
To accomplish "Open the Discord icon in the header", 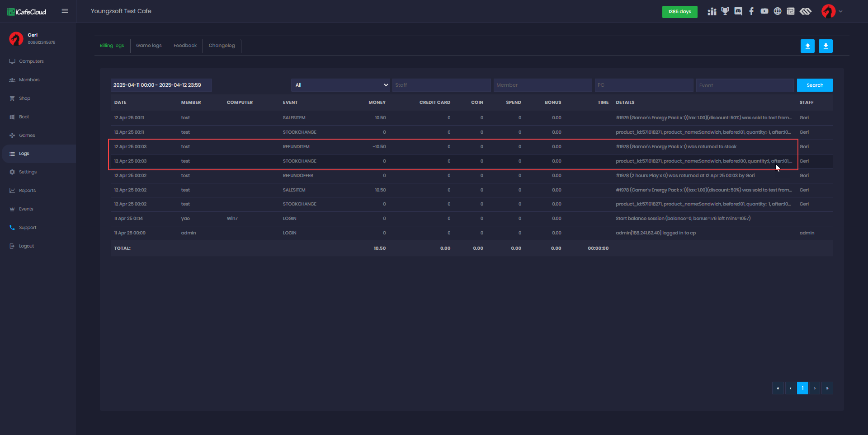I will 738,11.
